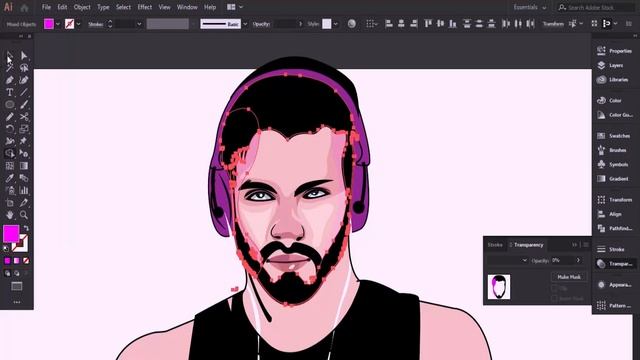Enable Draw Behind drawing mode

coord(16,273)
